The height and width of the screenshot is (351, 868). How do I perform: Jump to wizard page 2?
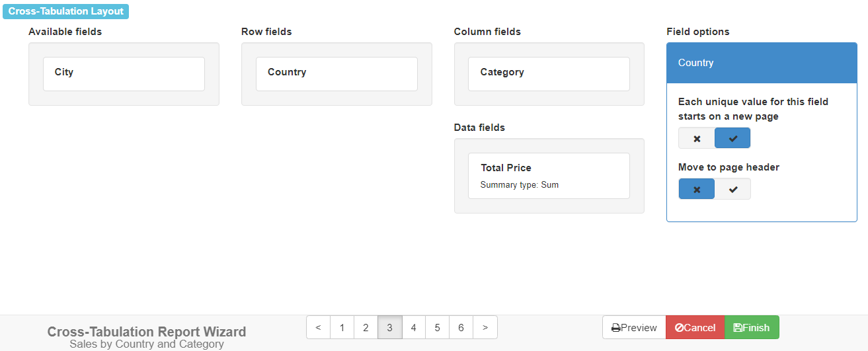[366, 327]
